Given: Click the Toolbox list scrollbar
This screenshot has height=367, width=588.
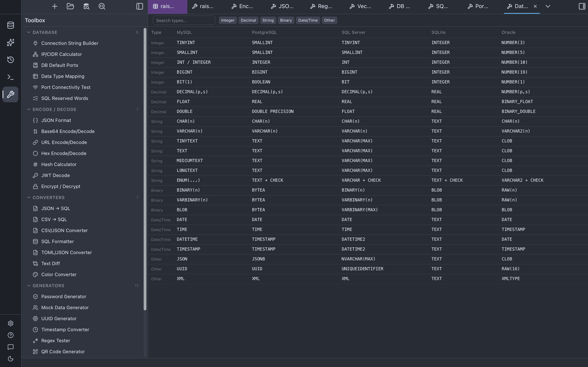Looking at the screenshot, I should pos(145,169).
